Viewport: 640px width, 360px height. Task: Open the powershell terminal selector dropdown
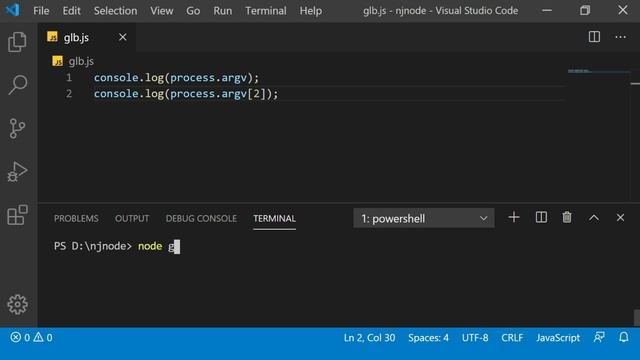424,218
